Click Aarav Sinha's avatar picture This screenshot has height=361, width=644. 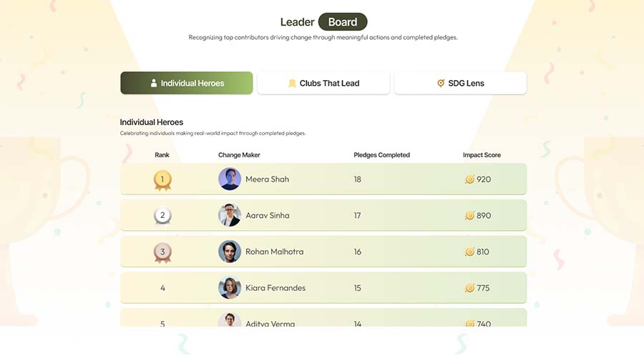[x=230, y=215]
